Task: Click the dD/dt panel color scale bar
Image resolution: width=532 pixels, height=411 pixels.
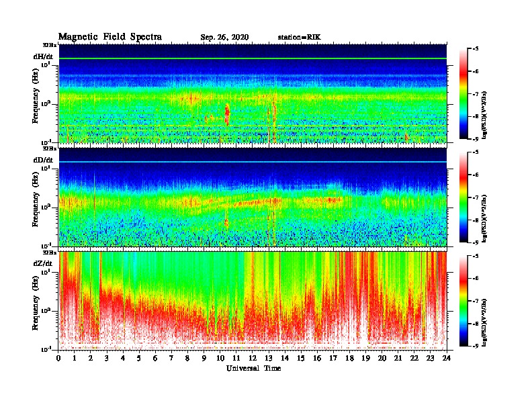Action: coord(463,197)
